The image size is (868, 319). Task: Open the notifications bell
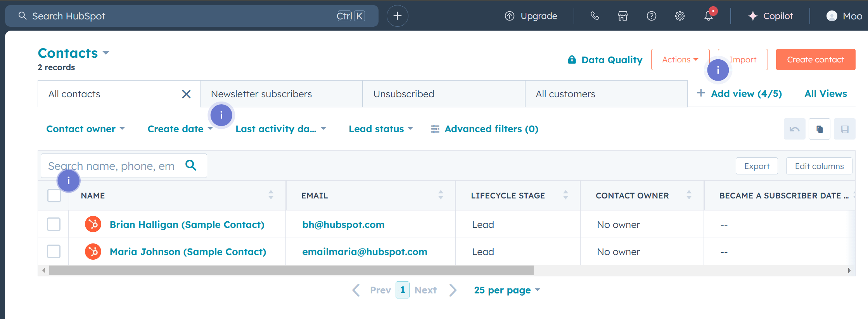(x=709, y=16)
